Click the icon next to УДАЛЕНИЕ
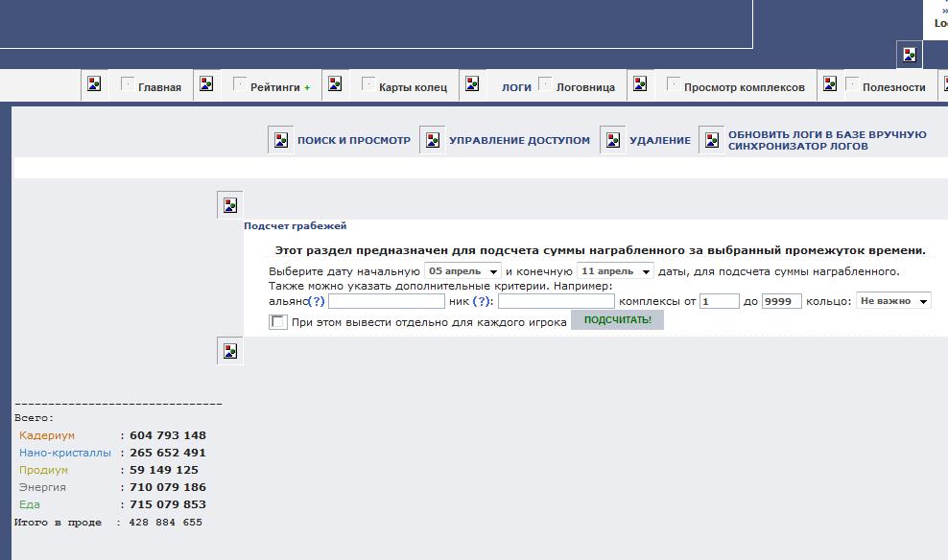The image size is (948, 560). pyautogui.click(x=613, y=140)
